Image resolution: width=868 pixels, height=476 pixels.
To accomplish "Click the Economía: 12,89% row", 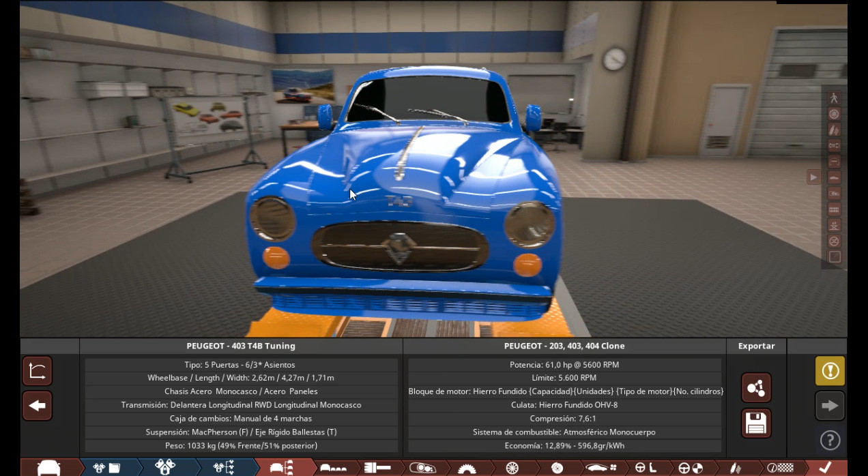I will pyautogui.click(x=564, y=446).
